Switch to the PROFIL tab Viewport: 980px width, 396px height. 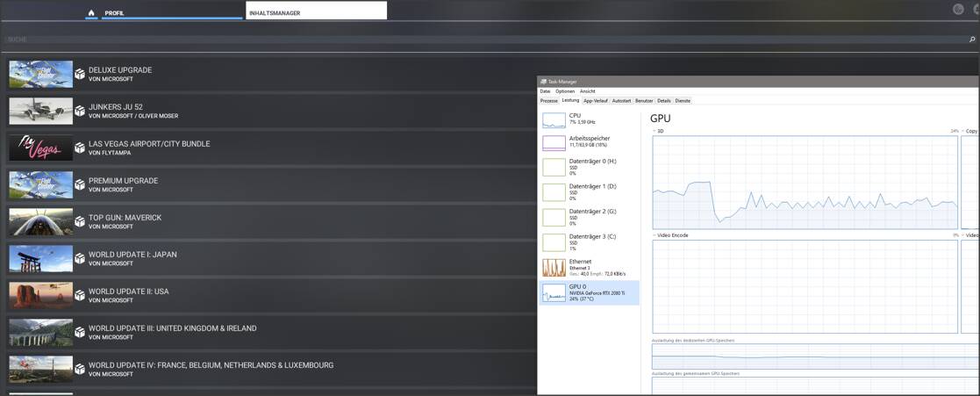click(x=172, y=12)
